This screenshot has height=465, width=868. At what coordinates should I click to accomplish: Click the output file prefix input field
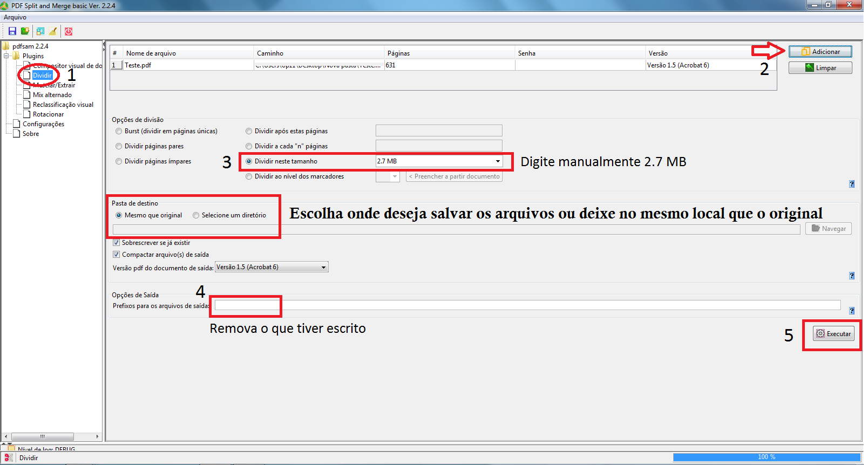527,305
